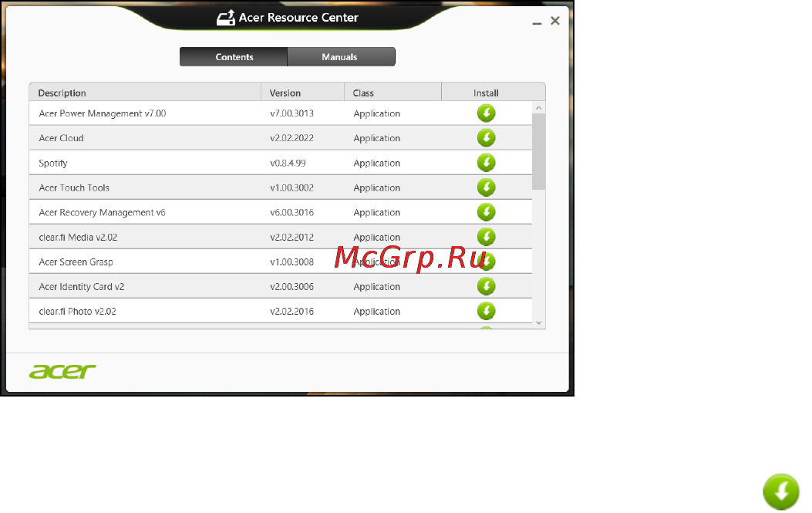Select the Acer Identity Card v2 row
The image size is (812, 513).
281,286
